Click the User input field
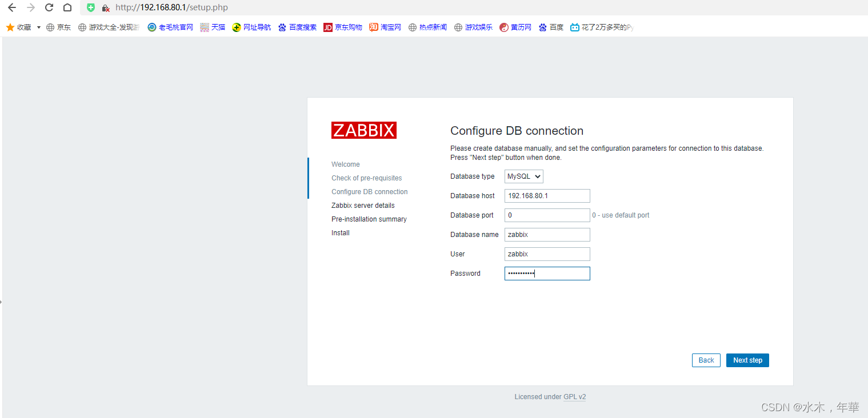This screenshot has width=868, height=418. (x=547, y=254)
